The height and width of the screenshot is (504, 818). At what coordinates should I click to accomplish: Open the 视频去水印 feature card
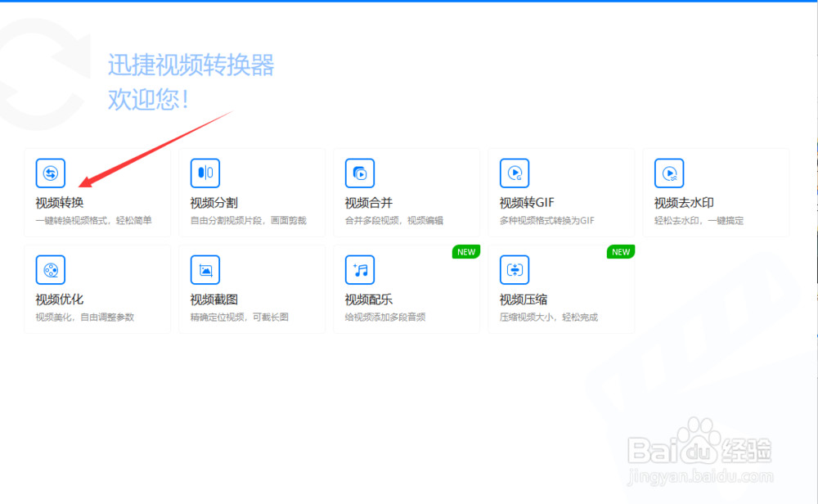coord(716,192)
